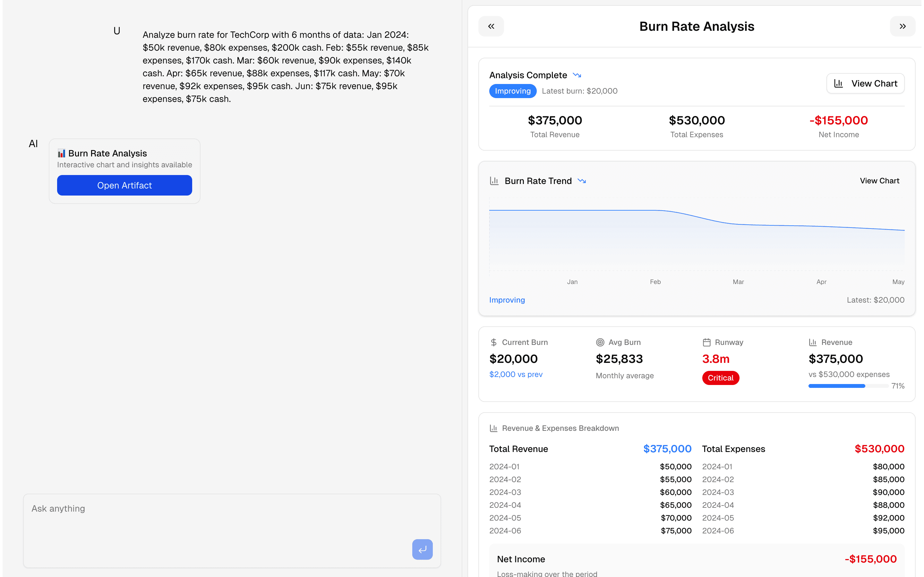Click the left double-chevron collapse icon

click(491, 26)
